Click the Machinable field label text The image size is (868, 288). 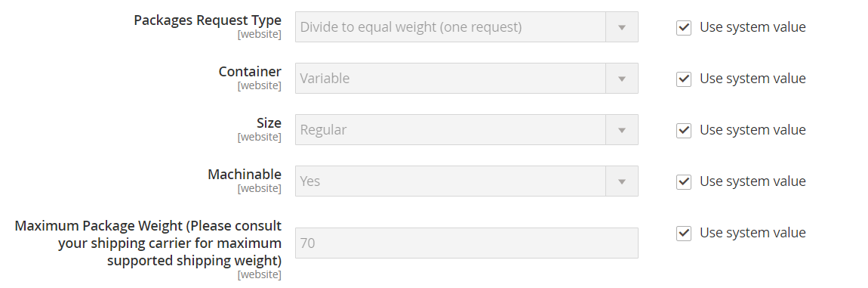244,175
